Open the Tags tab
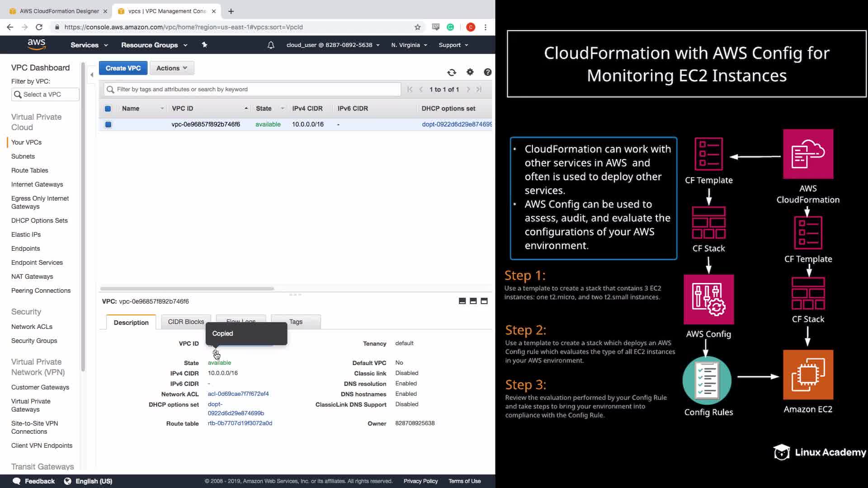 pos(296,322)
